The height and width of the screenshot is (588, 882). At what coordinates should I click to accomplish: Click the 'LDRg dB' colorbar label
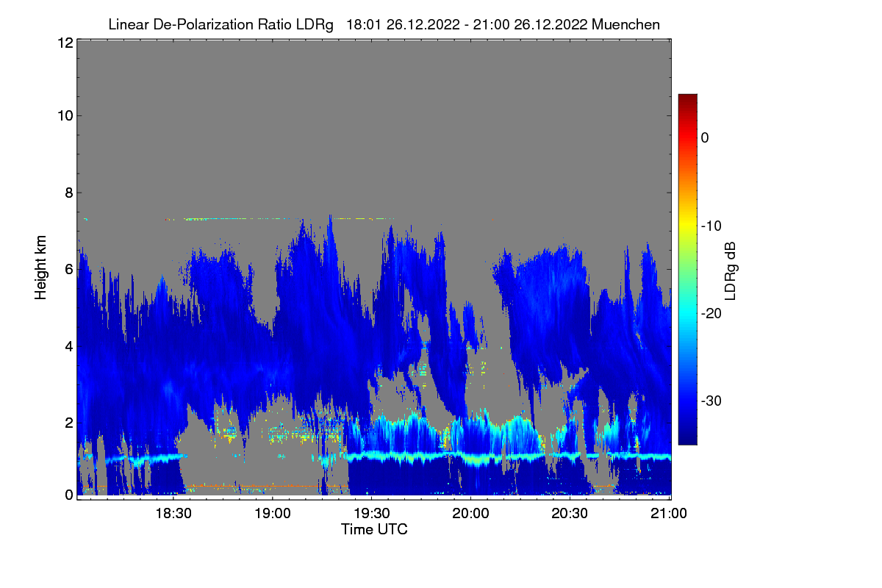pyautogui.click(x=730, y=270)
